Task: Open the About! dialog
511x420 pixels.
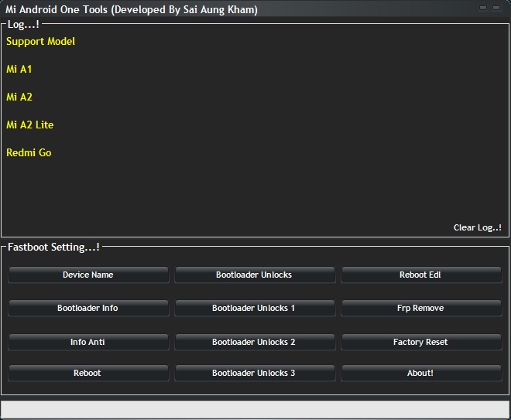Action: click(421, 373)
